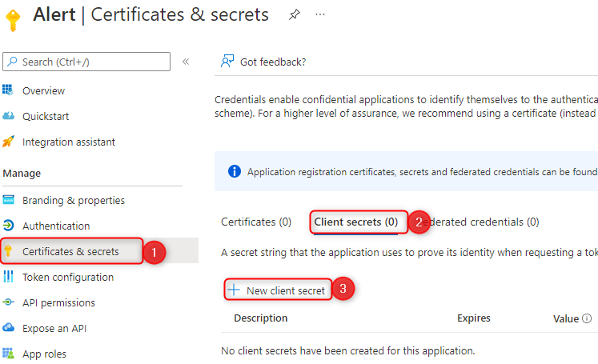This screenshot has width=598, height=364.
Task: Open the Overview page icon
Action: click(x=9, y=90)
